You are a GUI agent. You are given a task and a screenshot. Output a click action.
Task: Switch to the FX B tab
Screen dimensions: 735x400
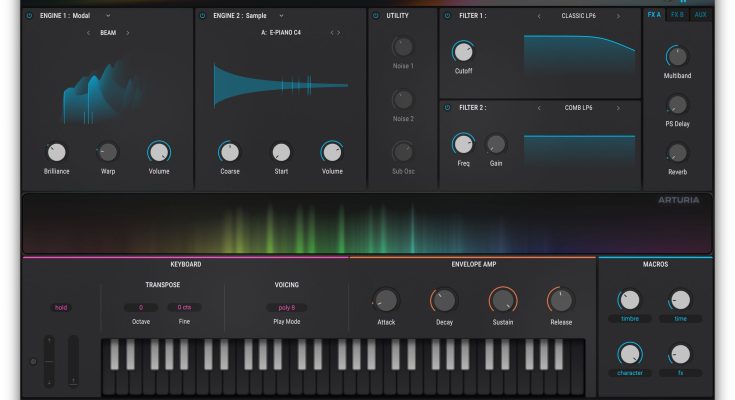pyautogui.click(x=678, y=16)
